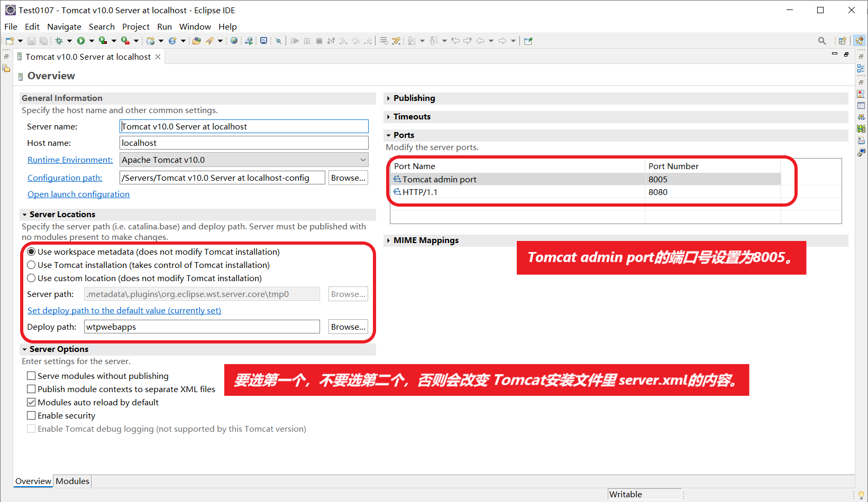868x502 pixels.
Task: Select Use custom location option
Action: (31, 278)
